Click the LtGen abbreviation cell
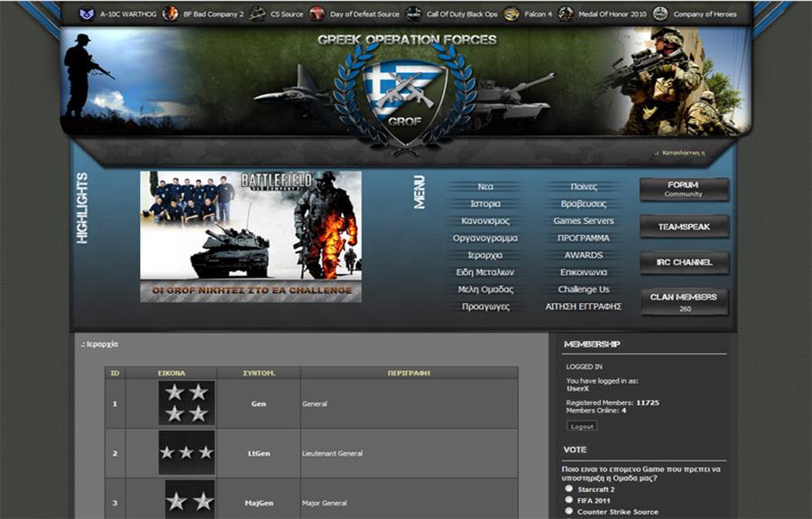Screen dimensions: 812x519 (258, 453)
